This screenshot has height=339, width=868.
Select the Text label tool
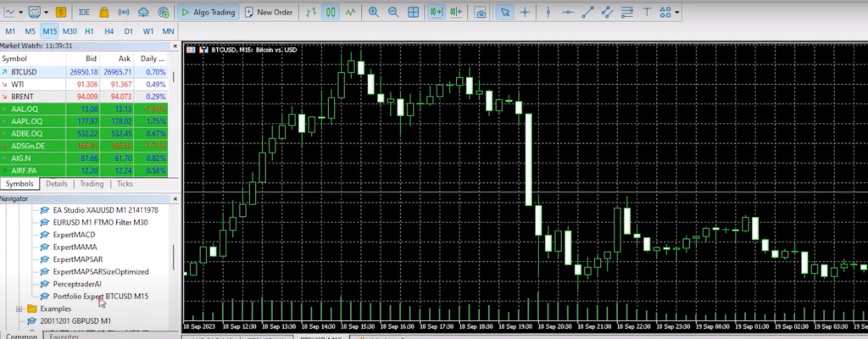pos(647,13)
